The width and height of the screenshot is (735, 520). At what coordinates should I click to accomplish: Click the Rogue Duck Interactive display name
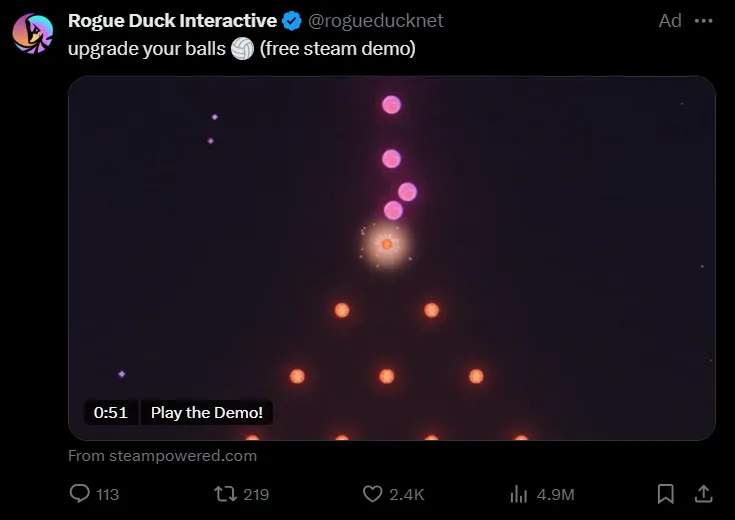(172, 21)
